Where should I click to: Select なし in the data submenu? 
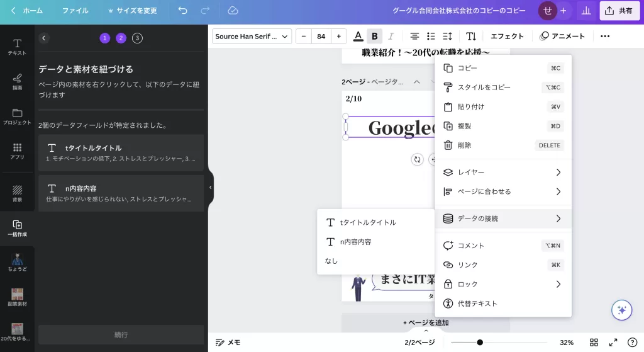(x=376, y=261)
